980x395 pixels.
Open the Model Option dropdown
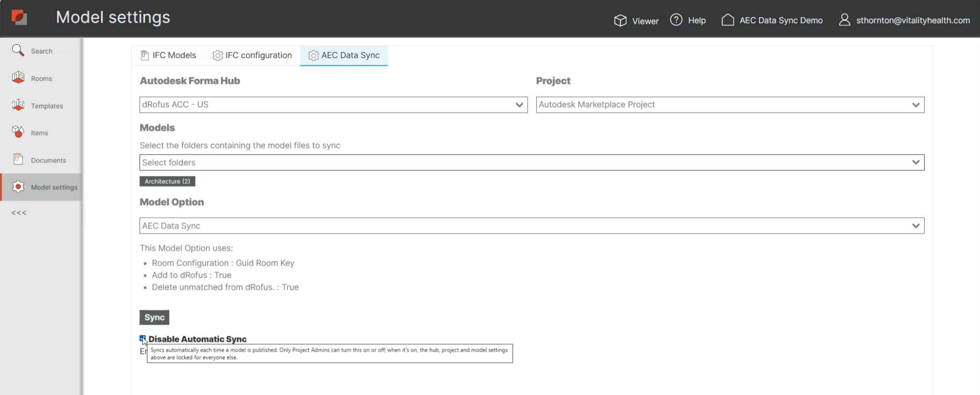pyautogui.click(x=532, y=225)
